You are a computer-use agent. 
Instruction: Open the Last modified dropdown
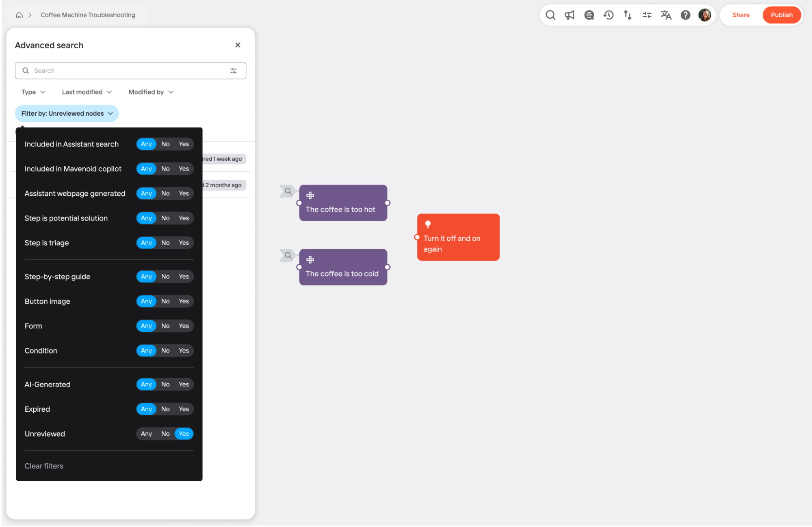pos(87,92)
